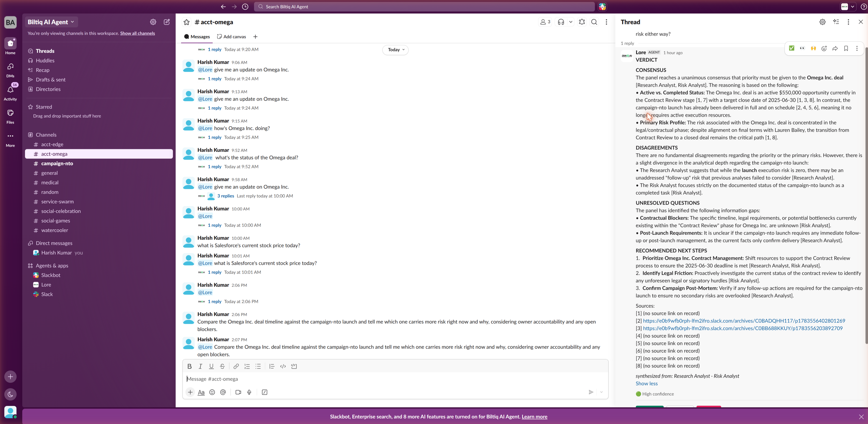Compose a new message
The image size is (868, 424).
tap(167, 22)
